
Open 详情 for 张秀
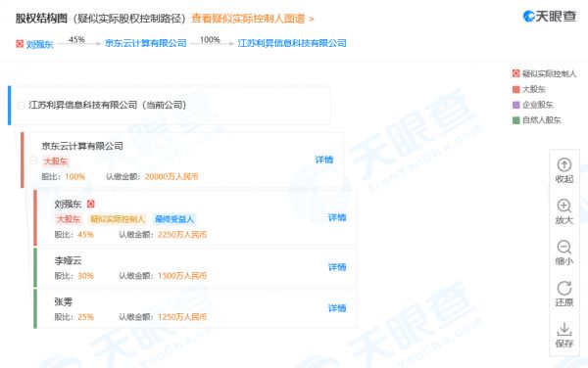[337, 308]
